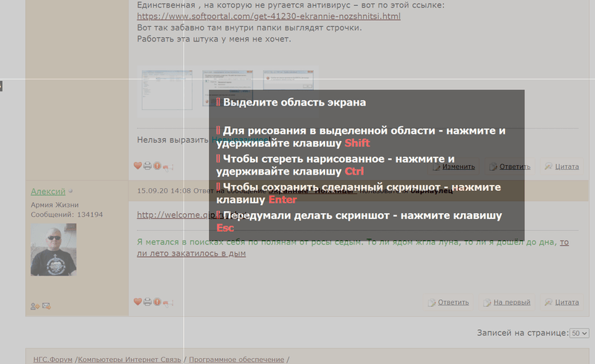Click text 'Сообщений: 134194'
The width and height of the screenshot is (595, 364).
[67, 215]
